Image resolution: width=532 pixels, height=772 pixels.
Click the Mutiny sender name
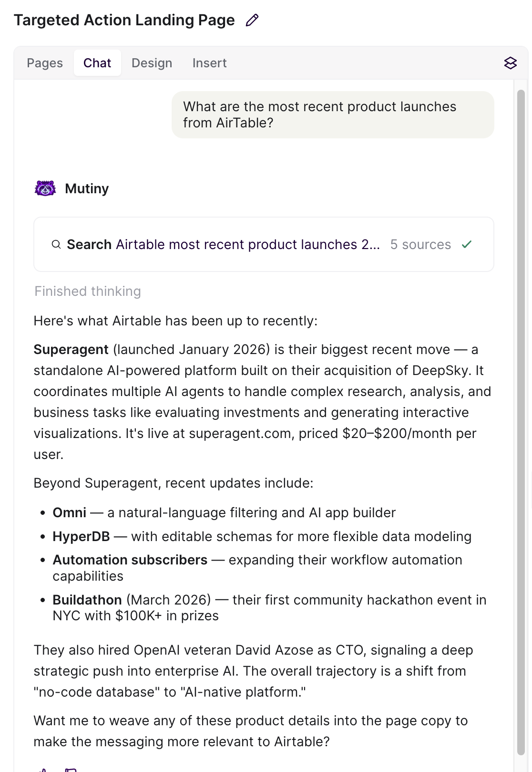[87, 188]
